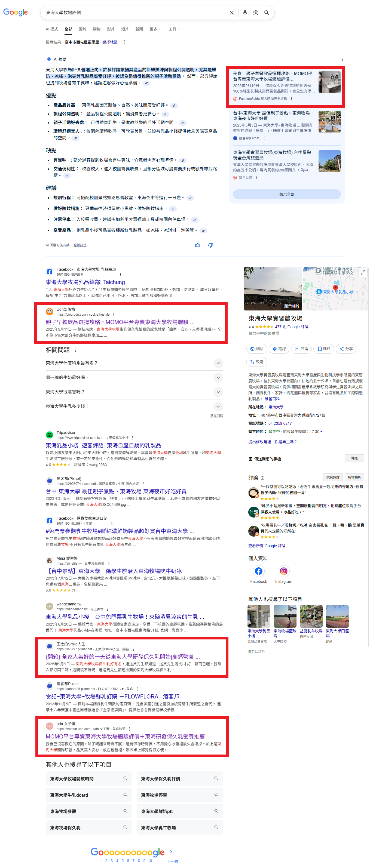Screen dimensions: 376x868
Task: Switch to the 圖片 results tab
Action: coord(82,29)
